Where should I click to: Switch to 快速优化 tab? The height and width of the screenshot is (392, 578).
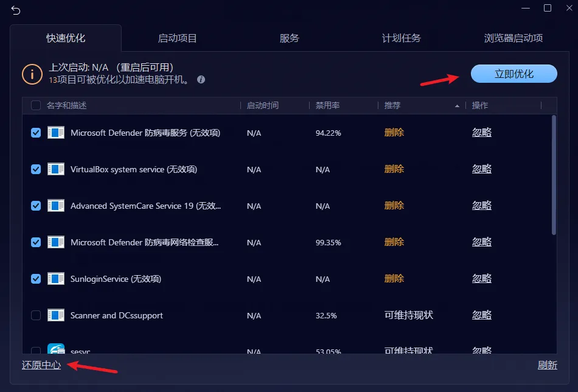click(x=66, y=38)
